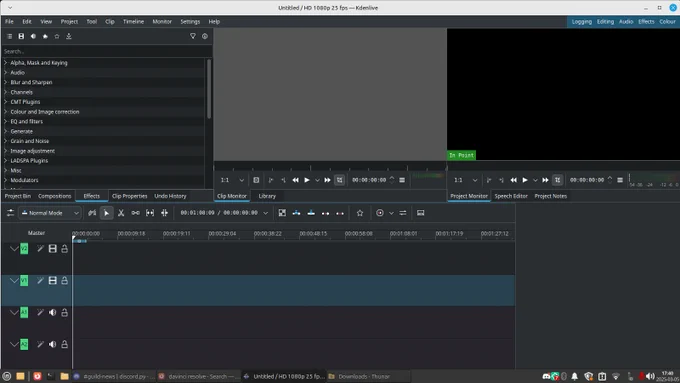680x383 pixels.
Task: Show audio effects only in Effects panel
Action: click(x=33, y=36)
